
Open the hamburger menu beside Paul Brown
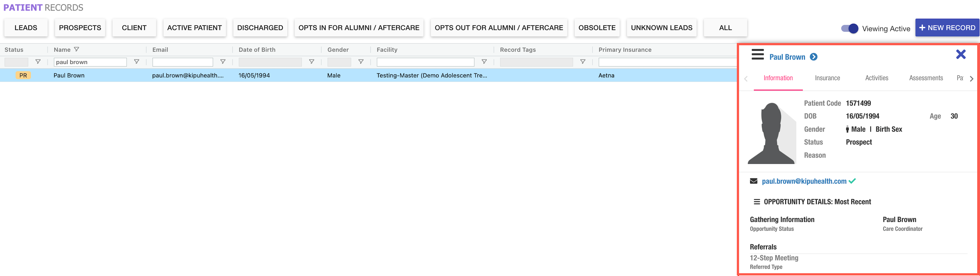pyautogui.click(x=757, y=54)
